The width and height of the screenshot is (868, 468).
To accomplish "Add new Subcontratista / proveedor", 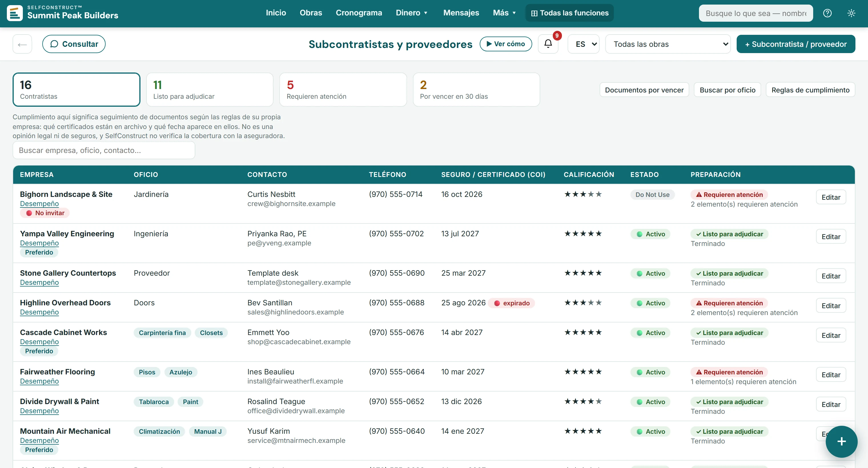I will [x=795, y=44].
